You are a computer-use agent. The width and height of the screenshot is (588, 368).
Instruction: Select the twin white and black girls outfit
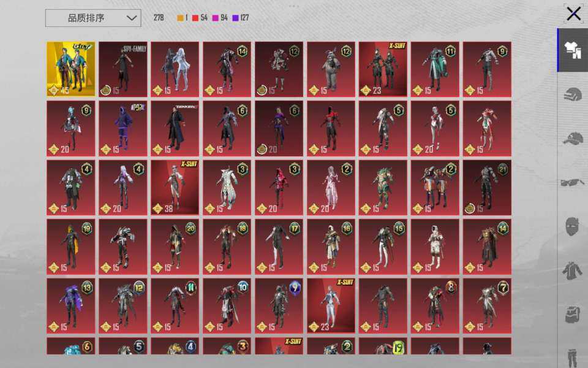(175, 69)
